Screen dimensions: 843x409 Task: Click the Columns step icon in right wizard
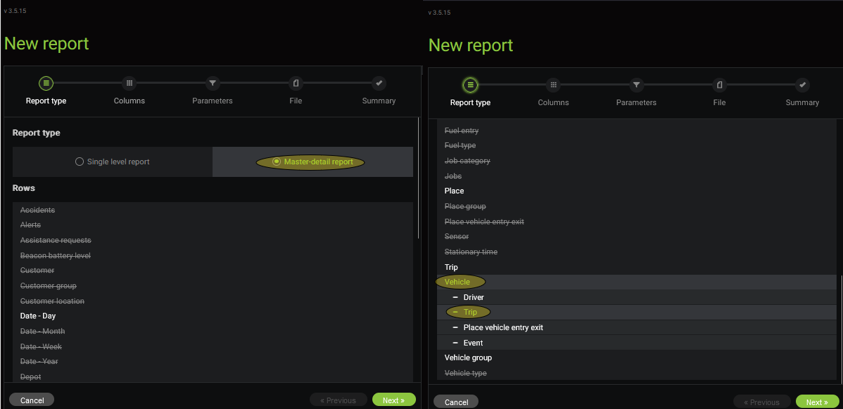pyautogui.click(x=553, y=85)
